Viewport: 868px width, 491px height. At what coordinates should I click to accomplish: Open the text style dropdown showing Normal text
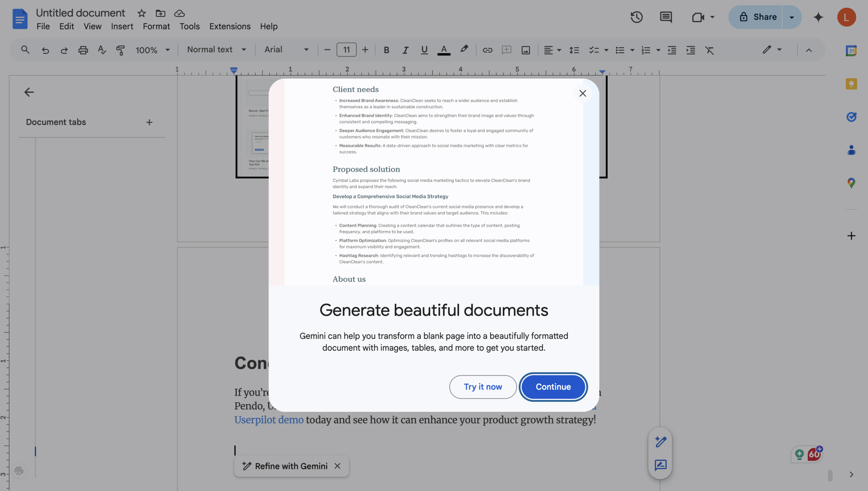coord(216,50)
